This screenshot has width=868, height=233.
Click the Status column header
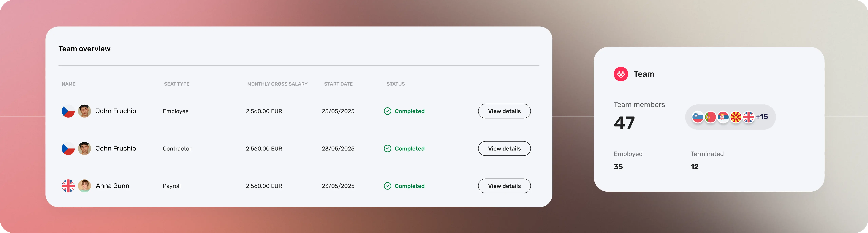(396, 84)
